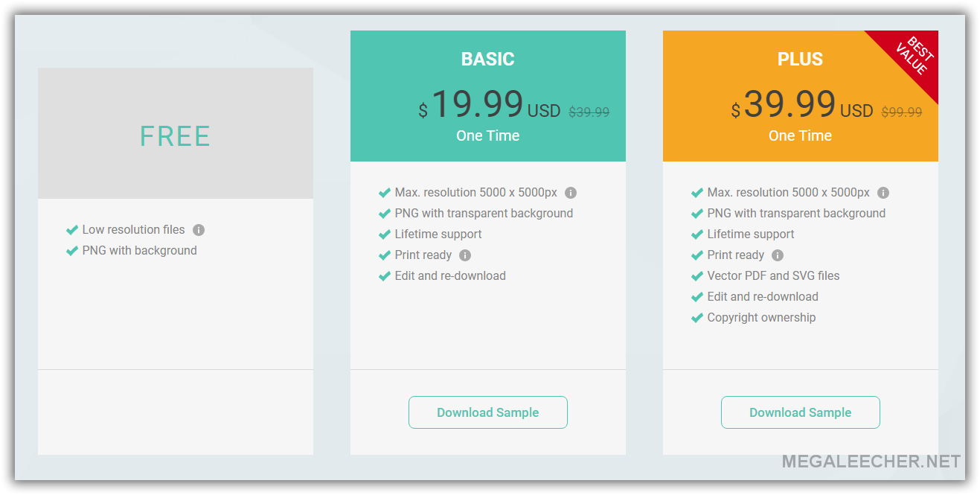Click the struck-through $99.99 original price
The image size is (980, 495).
click(902, 112)
